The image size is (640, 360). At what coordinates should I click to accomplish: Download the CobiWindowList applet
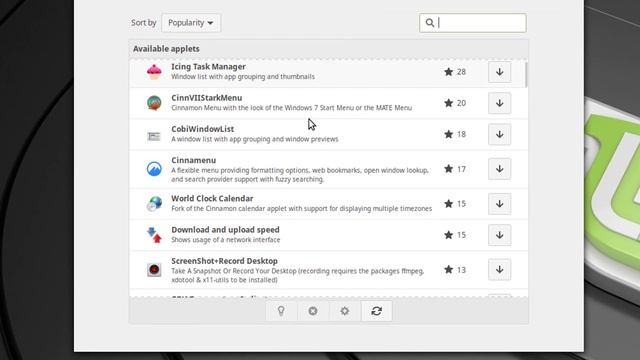[500, 134]
